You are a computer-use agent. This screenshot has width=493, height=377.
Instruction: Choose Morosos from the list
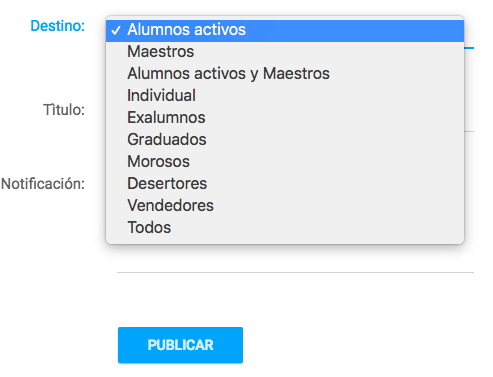(x=285, y=162)
